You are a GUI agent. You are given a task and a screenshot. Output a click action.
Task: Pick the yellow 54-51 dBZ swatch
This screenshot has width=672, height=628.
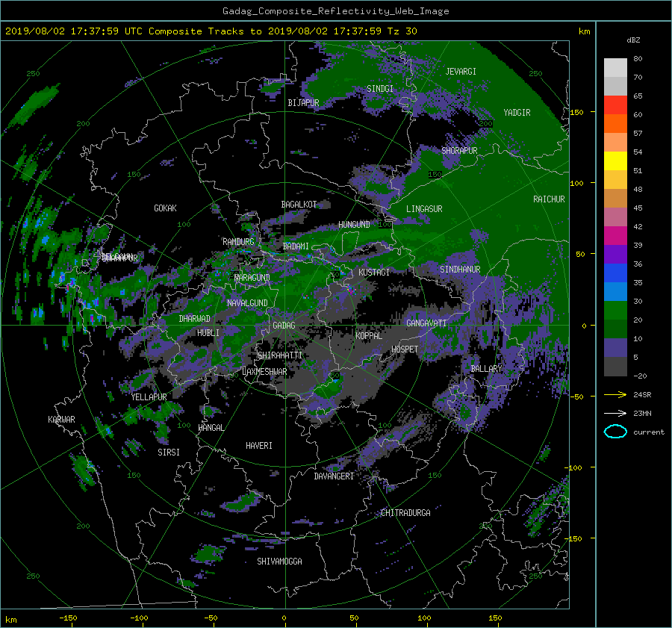pyautogui.click(x=615, y=161)
